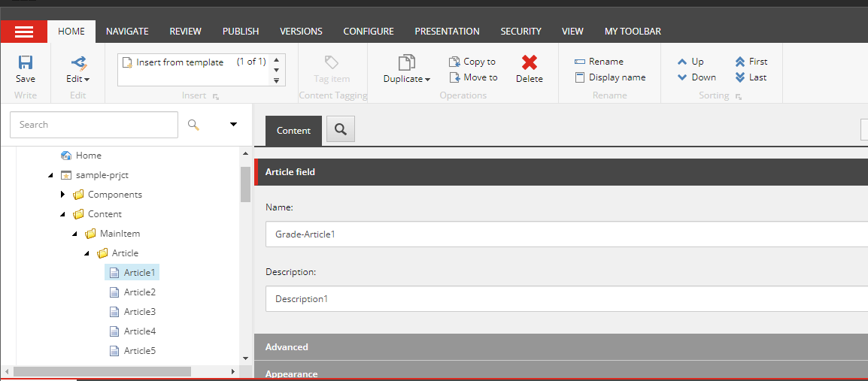
Task: Change the Display name
Action: (x=610, y=77)
